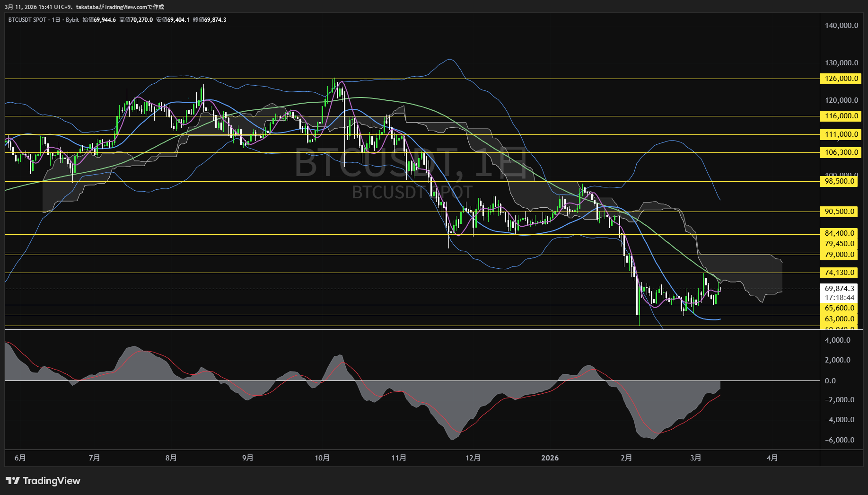Click the 126,000.0 yellow price label
The height and width of the screenshot is (495, 868).
(841, 79)
